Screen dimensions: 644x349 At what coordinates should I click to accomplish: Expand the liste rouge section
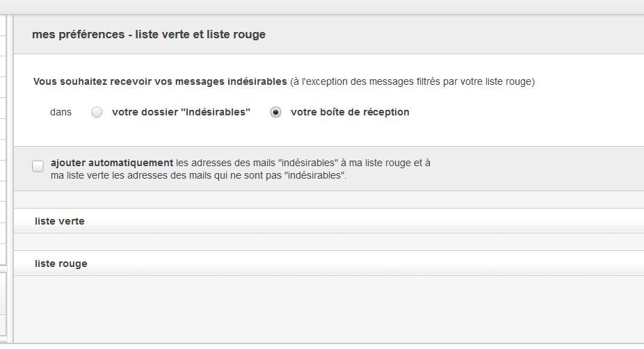[61, 263]
